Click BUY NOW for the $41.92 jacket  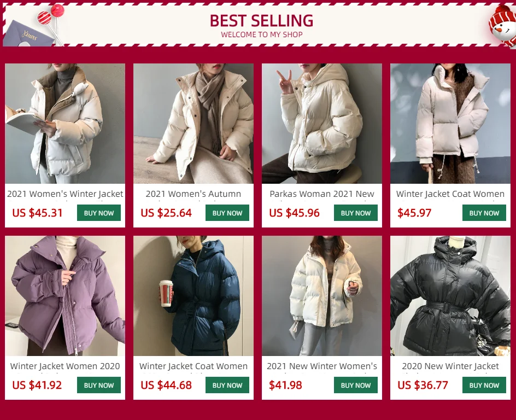[99, 385]
